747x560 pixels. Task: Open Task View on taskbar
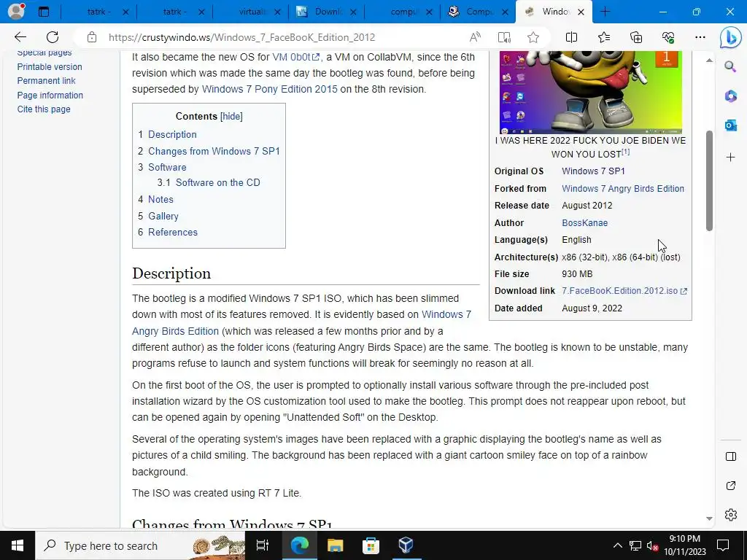click(x=263, y=545)
